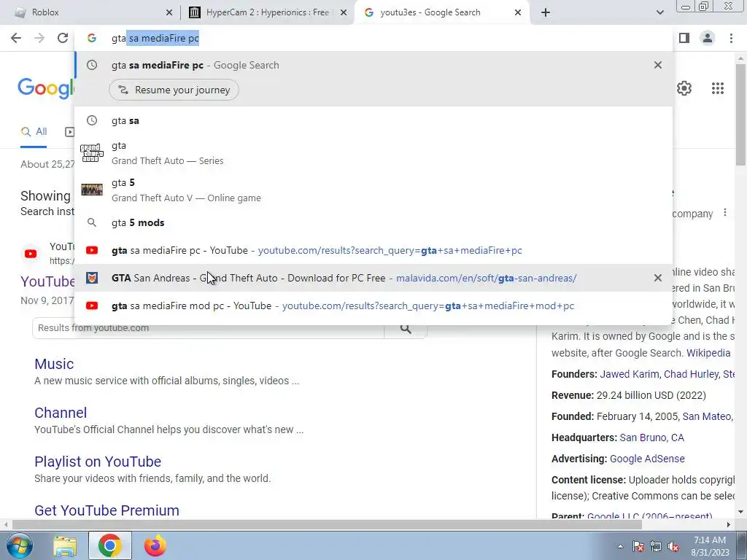Close the Roblox tab

point(169,12)
